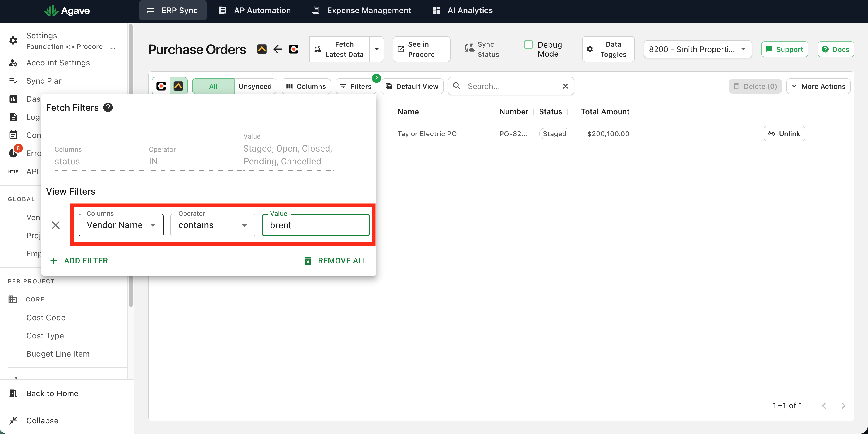Click the Collapse sidebar icon
The image size is (868, 434).
point(13,420)
